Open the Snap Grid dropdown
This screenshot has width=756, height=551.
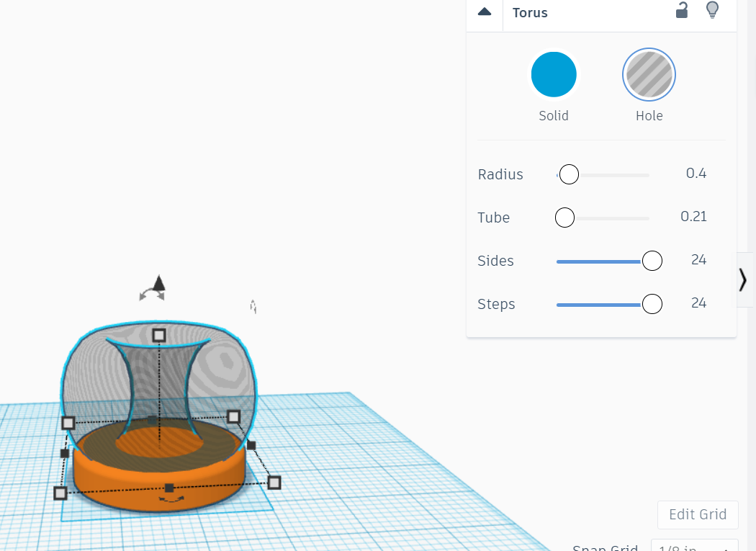(x=694, y=546)
